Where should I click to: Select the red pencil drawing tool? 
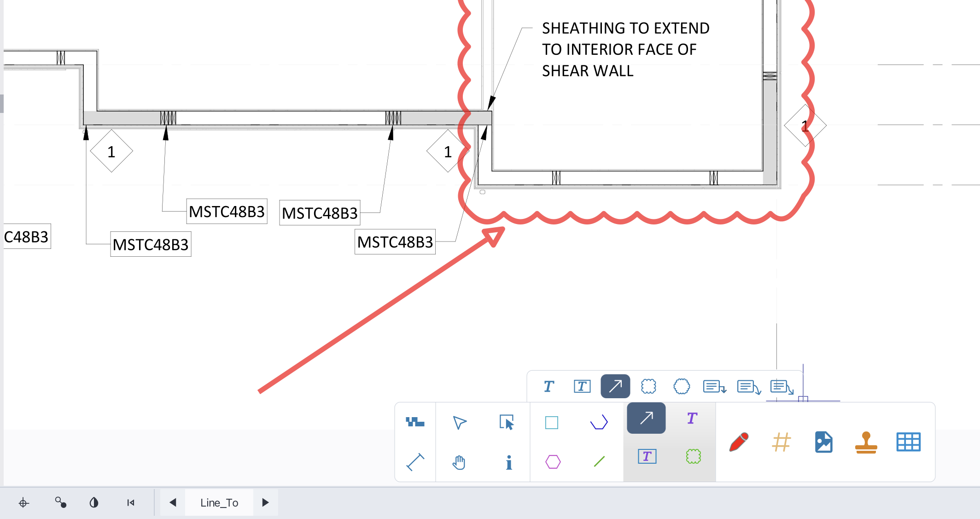point(739,442)
